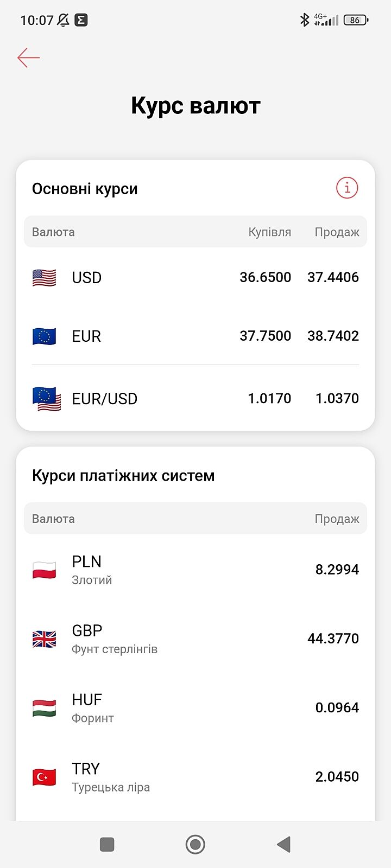Tap the USA flag icon
Screen dimensions: 391x868
45,278
